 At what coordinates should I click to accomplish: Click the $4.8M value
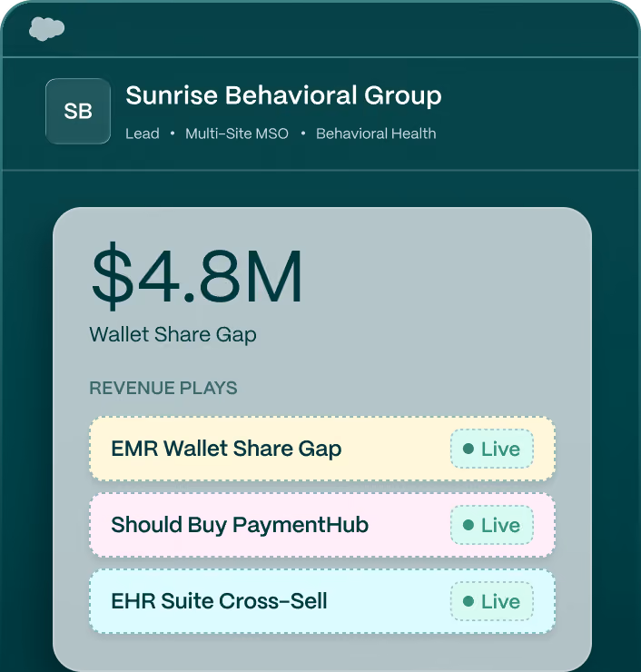click(196, 276)
